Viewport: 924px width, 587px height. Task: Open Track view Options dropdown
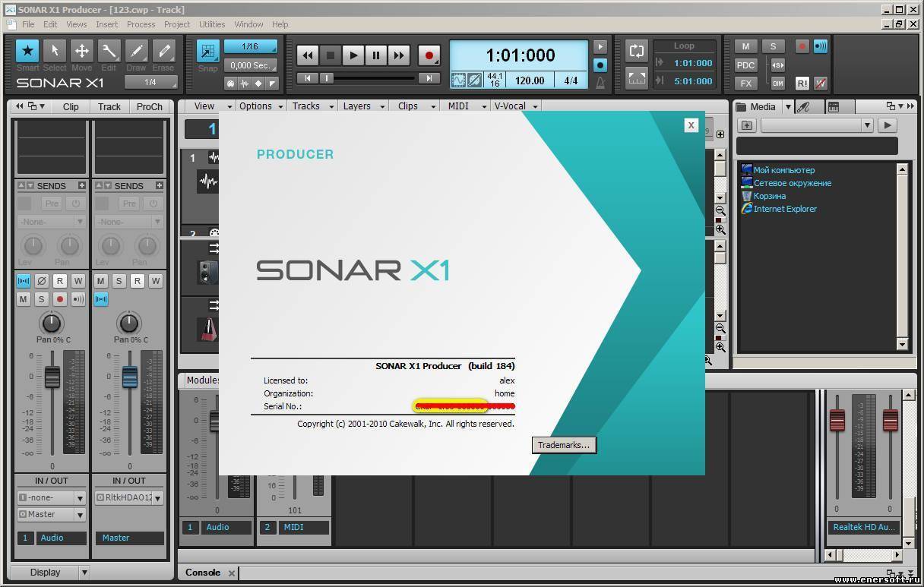261,106
